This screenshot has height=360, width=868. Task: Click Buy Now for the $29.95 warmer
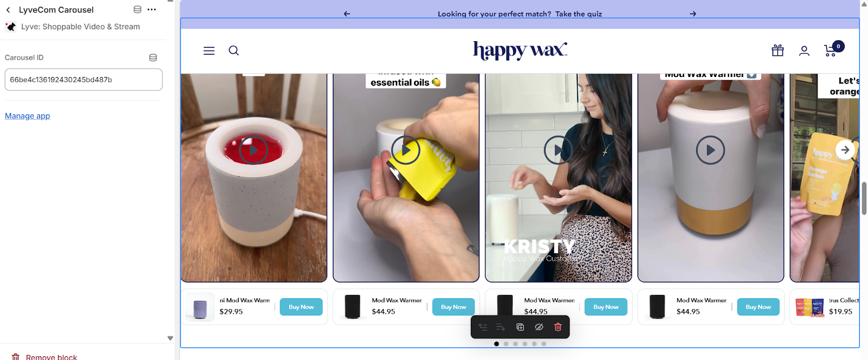point(301,307)
